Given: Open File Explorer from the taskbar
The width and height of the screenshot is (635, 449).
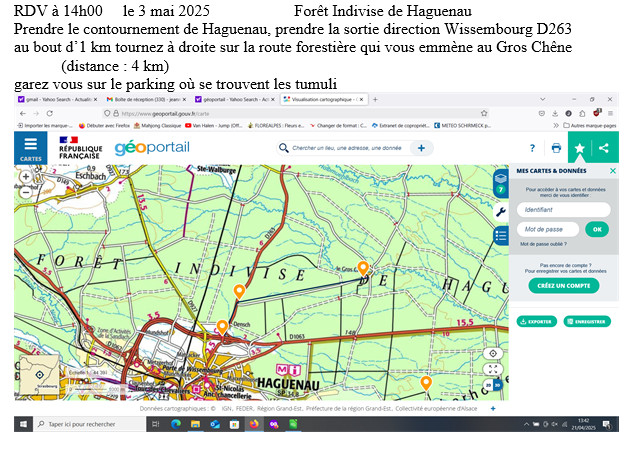Looking at the screenshot, I should [195, 424].
